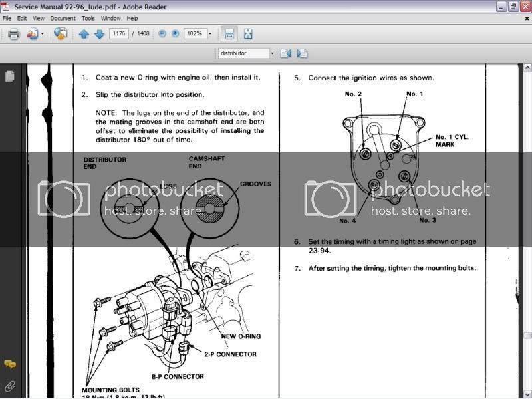
Task: Click the vertical scrollbar thumb
Action: coord(527,335)
